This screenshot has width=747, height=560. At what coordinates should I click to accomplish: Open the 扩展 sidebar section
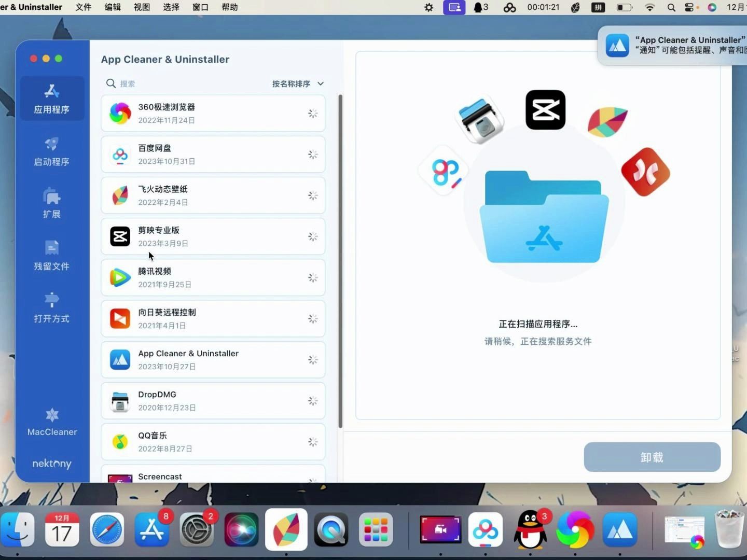point(52,203)
